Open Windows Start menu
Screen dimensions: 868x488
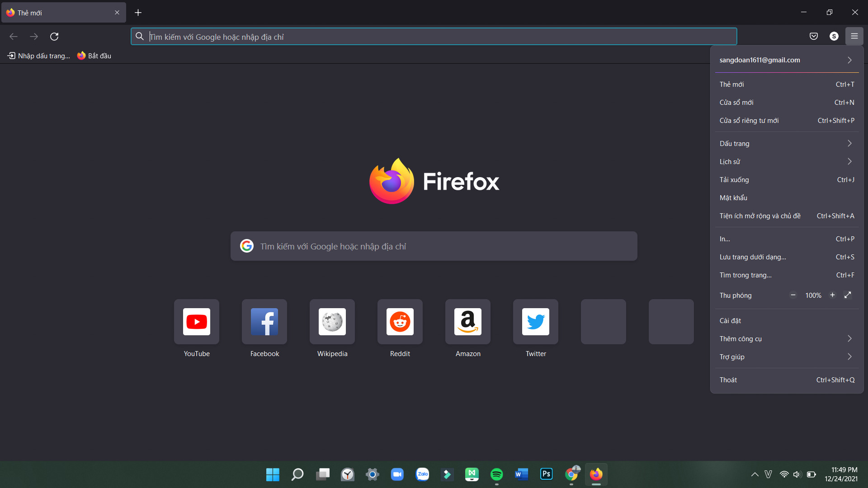(x=273, y=474)
